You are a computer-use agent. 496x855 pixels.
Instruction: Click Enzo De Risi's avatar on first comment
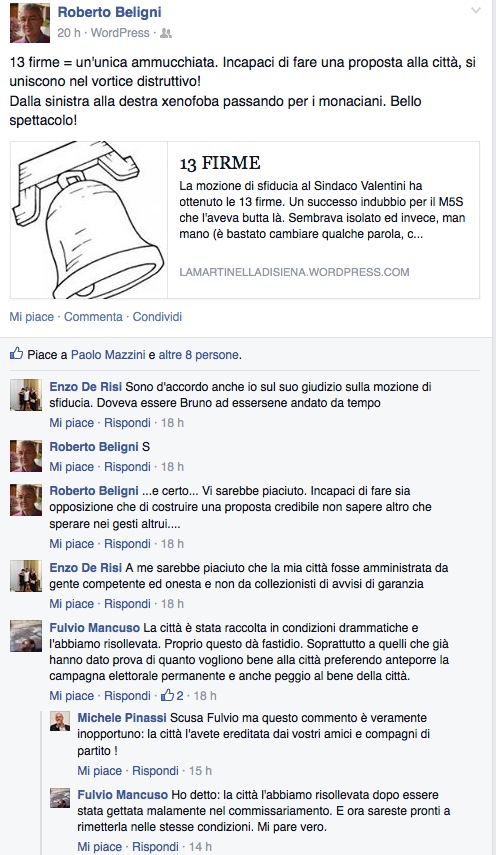26,395
